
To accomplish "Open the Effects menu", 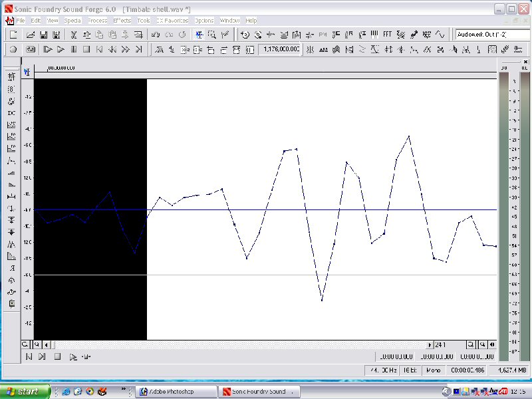I will (x=122, y=21).
